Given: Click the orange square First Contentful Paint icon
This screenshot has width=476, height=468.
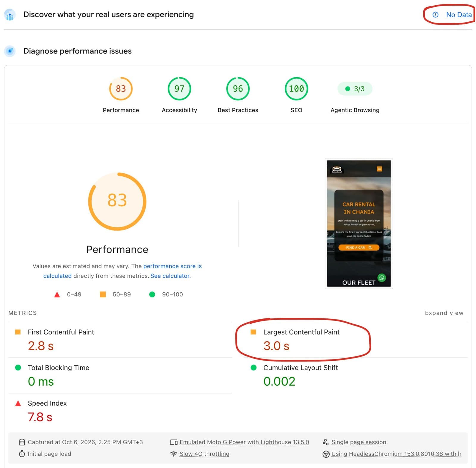Looking at the screenshot, I should click(18, 332).
